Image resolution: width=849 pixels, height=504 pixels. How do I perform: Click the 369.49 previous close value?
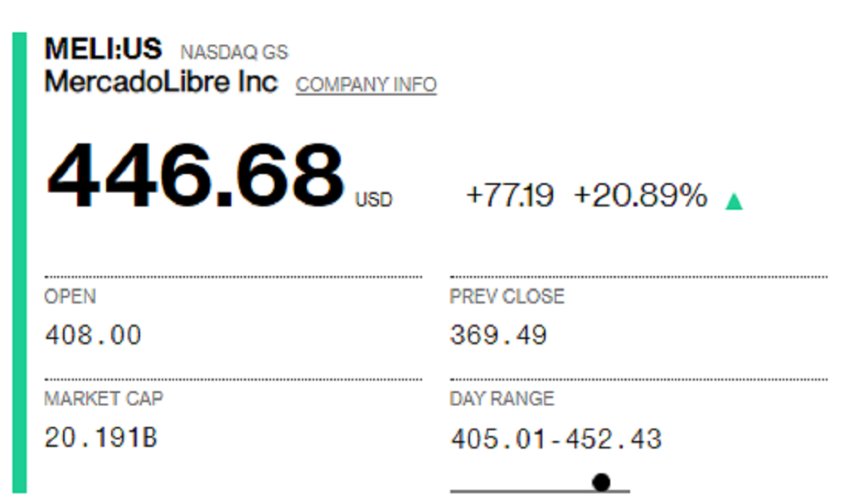498,335
